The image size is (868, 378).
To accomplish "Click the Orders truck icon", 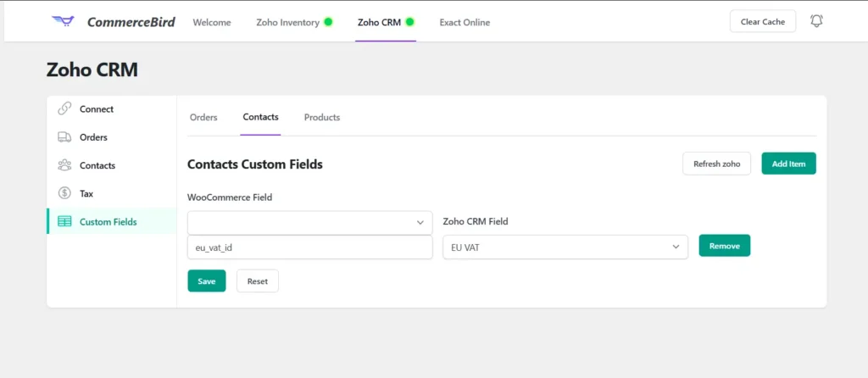I will [x=64, y=137].
